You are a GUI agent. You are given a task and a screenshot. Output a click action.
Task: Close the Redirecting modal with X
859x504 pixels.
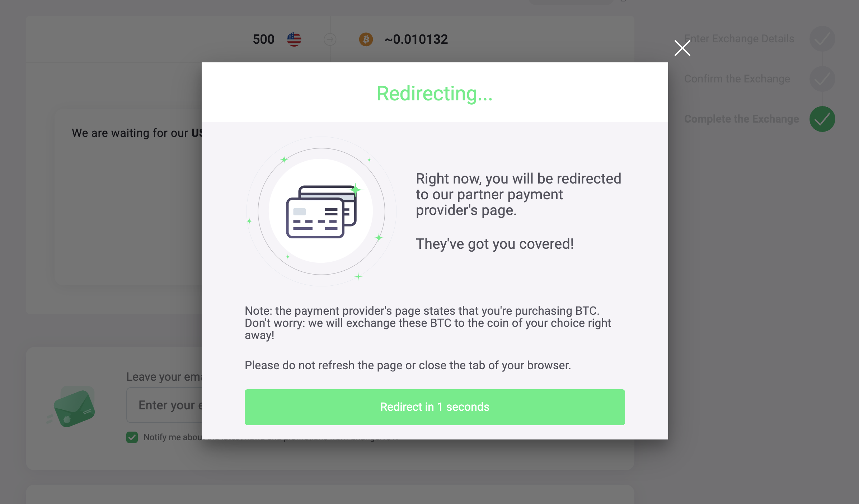pyautogui.click(x=682, y=48)
